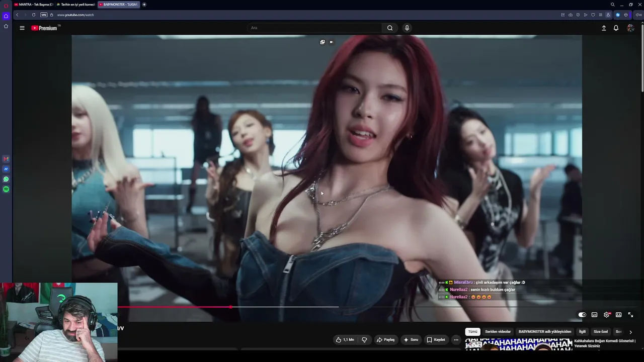Select 'BABYMONSTER adlı yükleyiciden' chip

[x=545, y=332]
